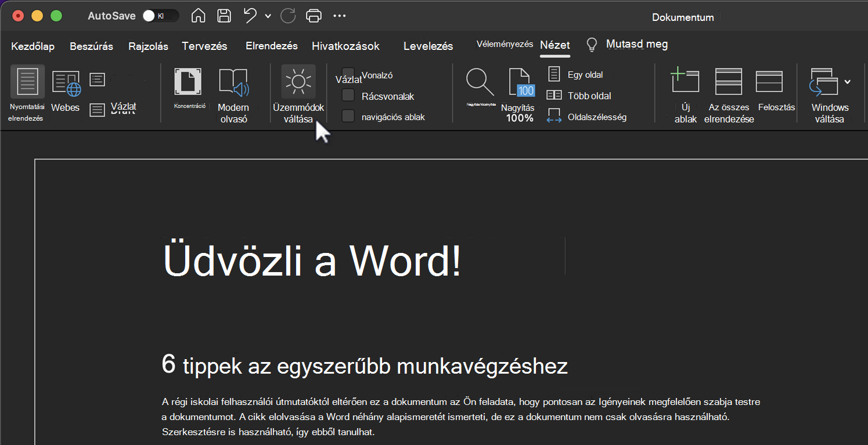Click the Mutasd meg search field
Viewport: 868px width, 445px height.
637,44
